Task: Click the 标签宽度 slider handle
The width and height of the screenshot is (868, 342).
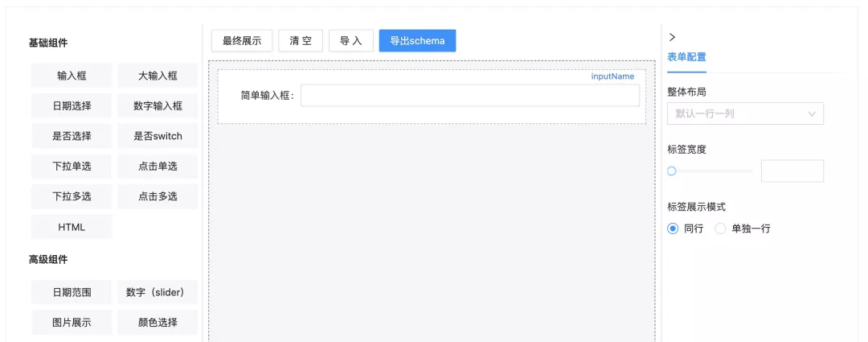Action: point(671,171)
